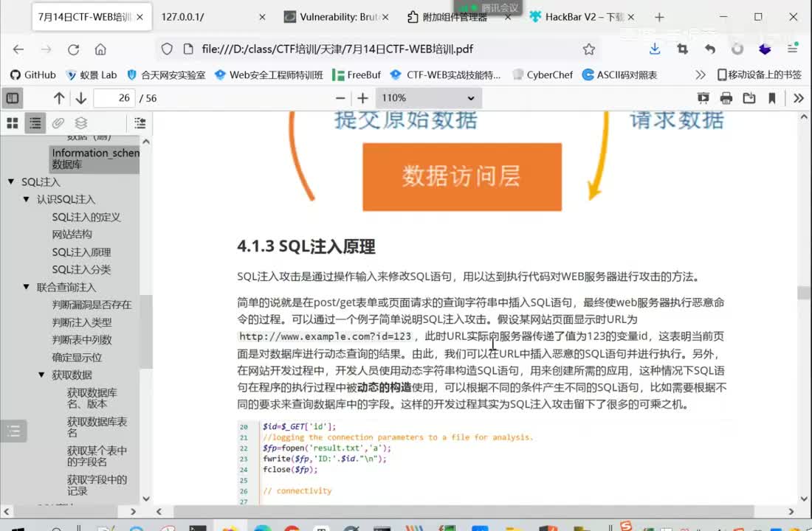Click the undo arrow toolbar icon

click(x=710, y=49)
